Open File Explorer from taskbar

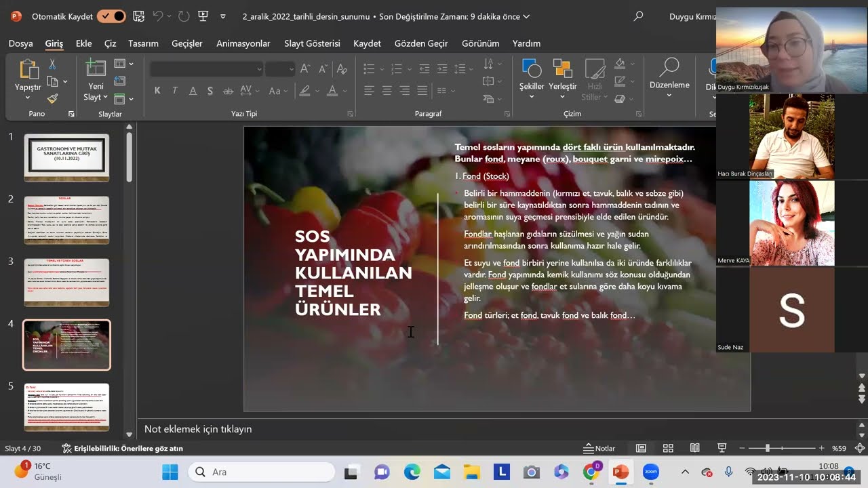472,472
